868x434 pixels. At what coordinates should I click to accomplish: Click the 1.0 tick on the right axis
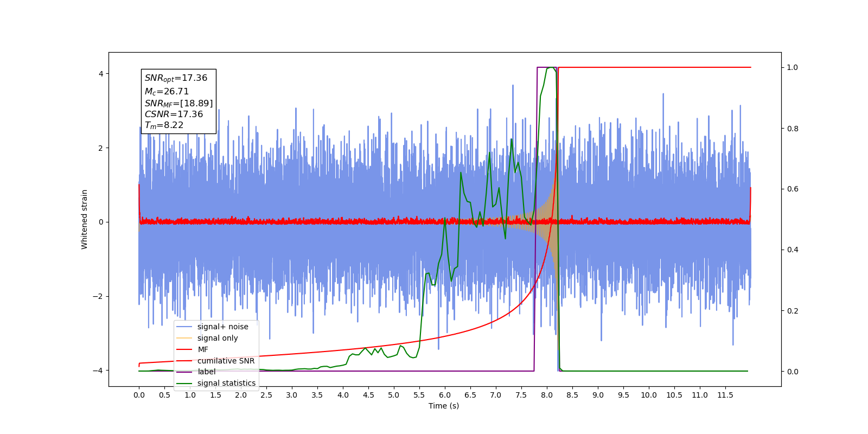click(793, 68)
